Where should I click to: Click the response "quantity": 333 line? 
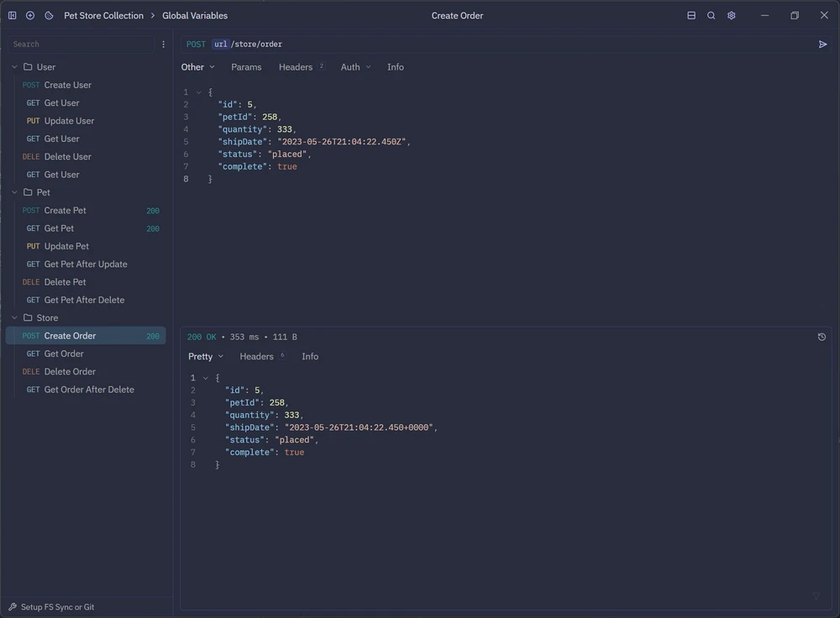(x=264, y=415)
